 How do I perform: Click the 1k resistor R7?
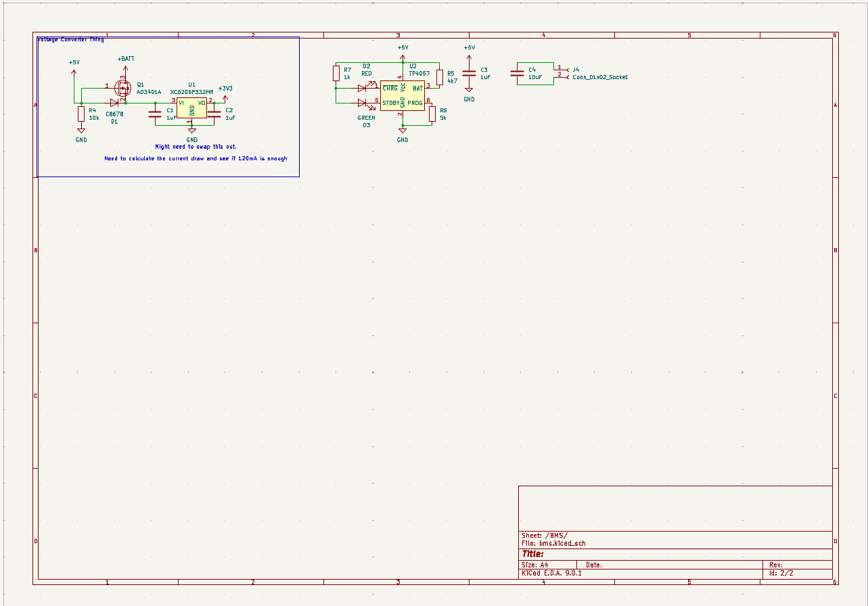pyautogui.click(x=336, y=74)
